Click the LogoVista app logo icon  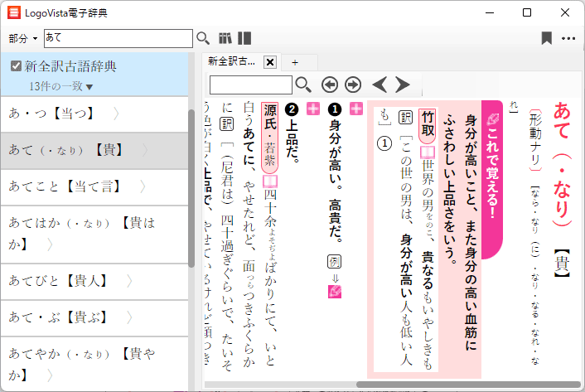tap(14, 12)
